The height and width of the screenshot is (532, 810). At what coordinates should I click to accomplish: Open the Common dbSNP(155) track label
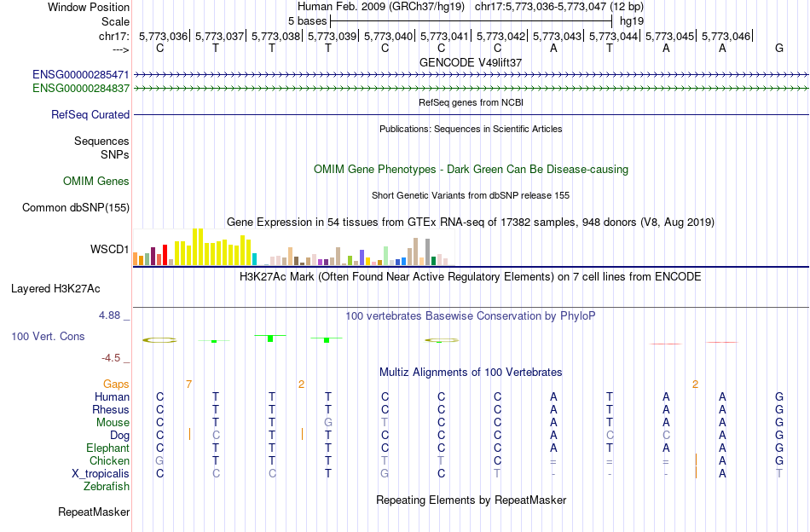(x=76, y=208)
